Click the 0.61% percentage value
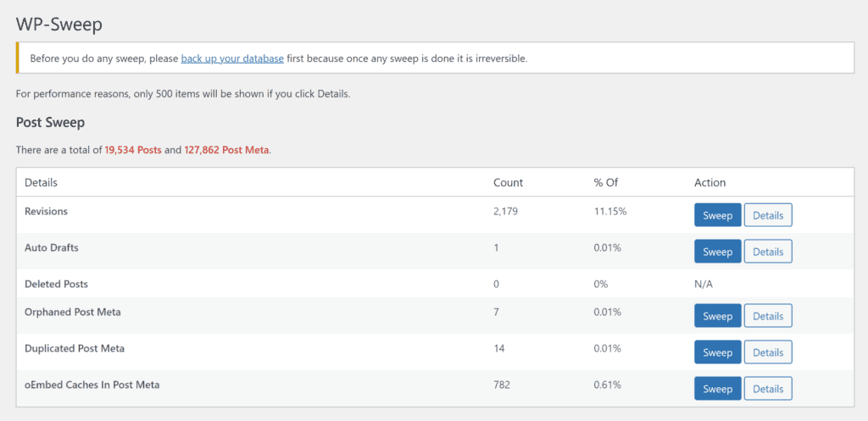Viewport: 868px width, 421px height. coord(608,385)
